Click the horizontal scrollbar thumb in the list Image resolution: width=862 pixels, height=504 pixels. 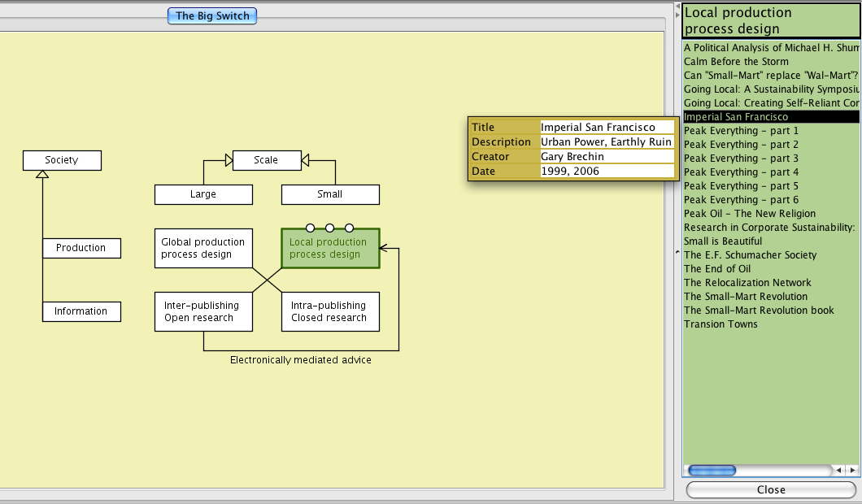[712, 470]
